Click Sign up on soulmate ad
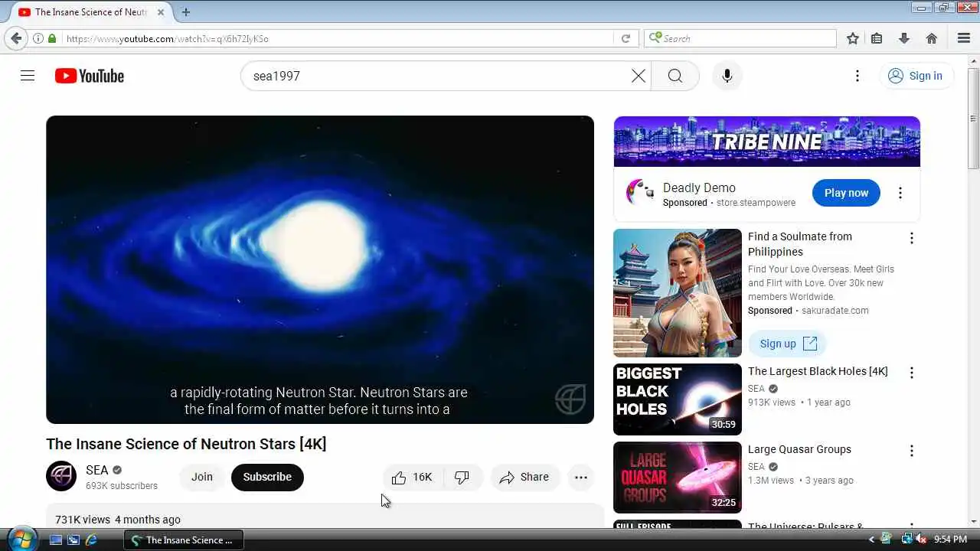980x551 pixels. 788,344
